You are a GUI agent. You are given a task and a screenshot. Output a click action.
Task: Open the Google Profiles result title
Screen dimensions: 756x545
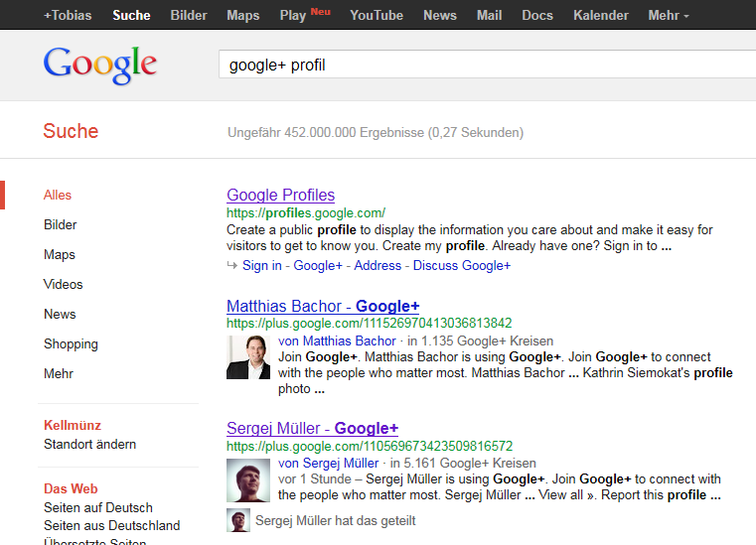point(280,196)
